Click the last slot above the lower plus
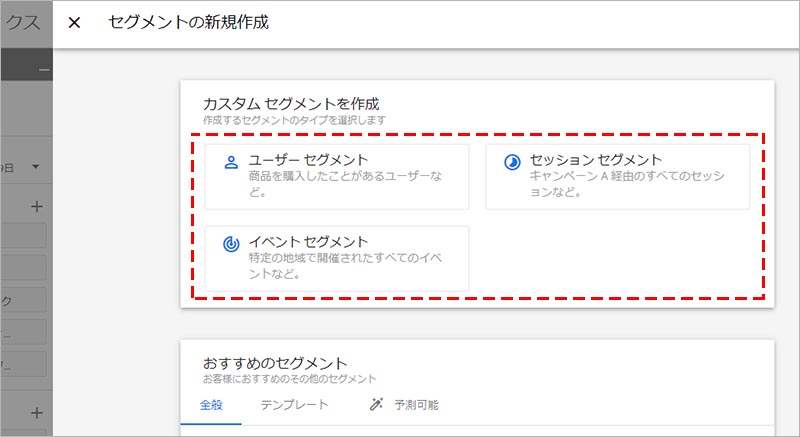 (x=24, y=364)
